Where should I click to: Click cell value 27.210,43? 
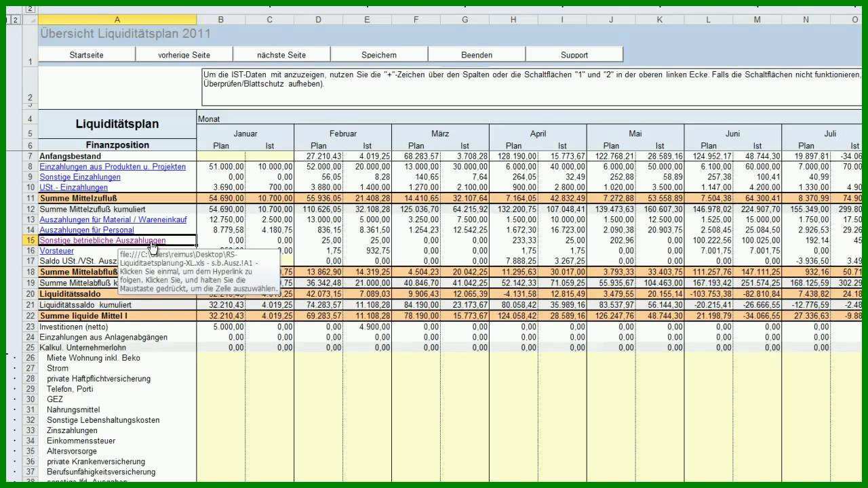tap(319, 156)
